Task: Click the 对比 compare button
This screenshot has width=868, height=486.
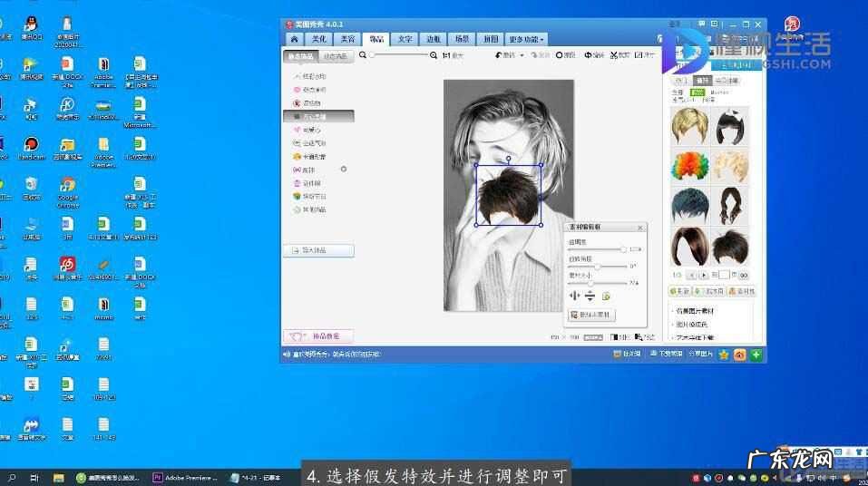Action: pyautogui.click(x=619, y=337)
